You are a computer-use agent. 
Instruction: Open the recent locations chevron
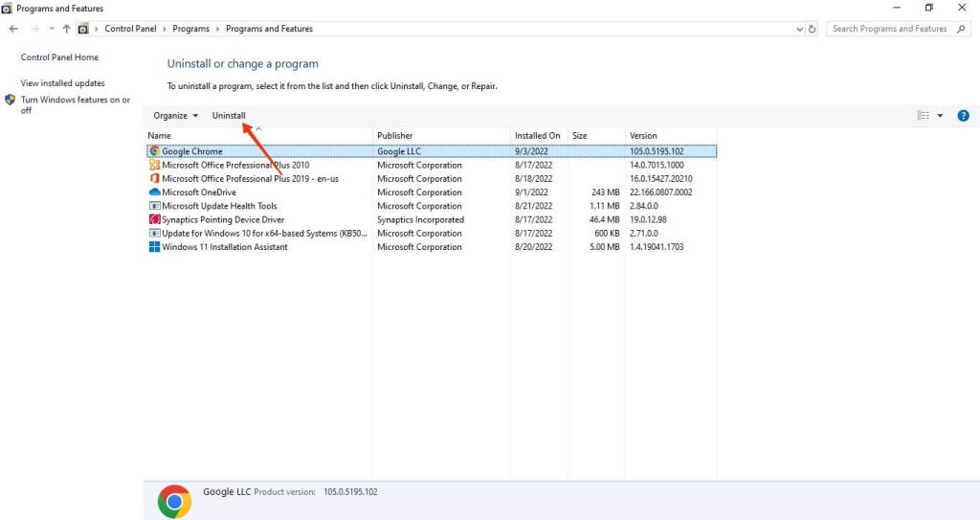click(52, 29)
